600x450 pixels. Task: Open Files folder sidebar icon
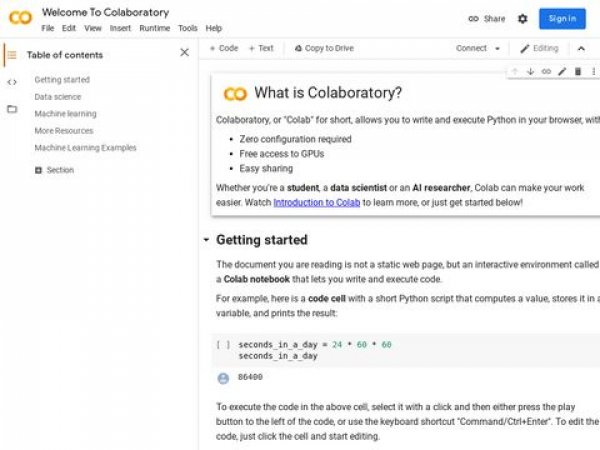(x=12, y=109)
